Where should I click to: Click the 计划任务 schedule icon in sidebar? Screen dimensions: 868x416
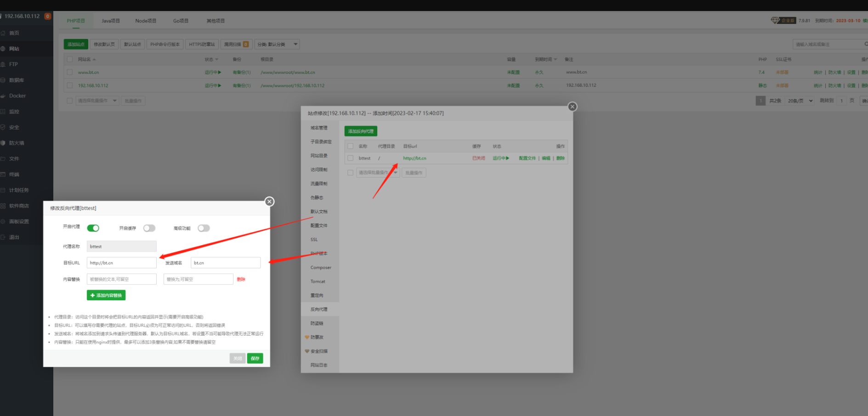point(3,190)
